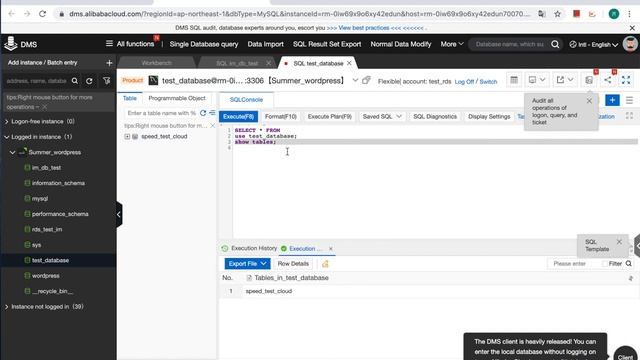Viewport: 640px width, 360px height.
Task: Switch to the SQL im_db_test tab
Action: tap(237, 63)
